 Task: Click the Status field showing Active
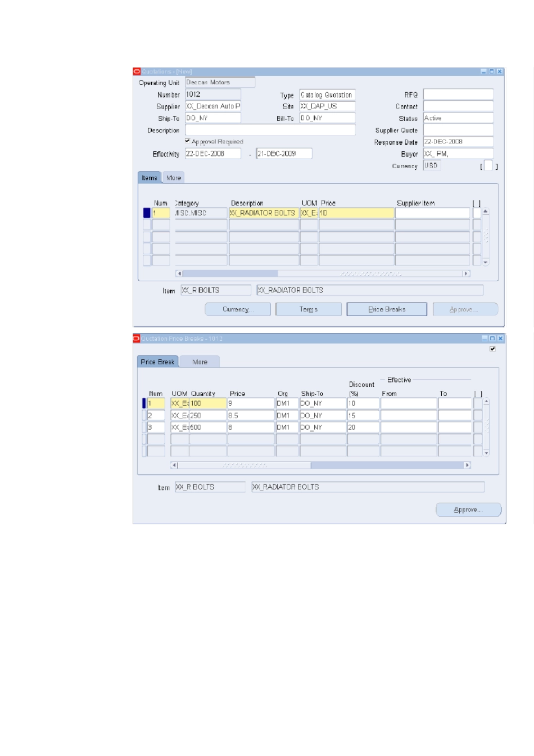point(458,118)
